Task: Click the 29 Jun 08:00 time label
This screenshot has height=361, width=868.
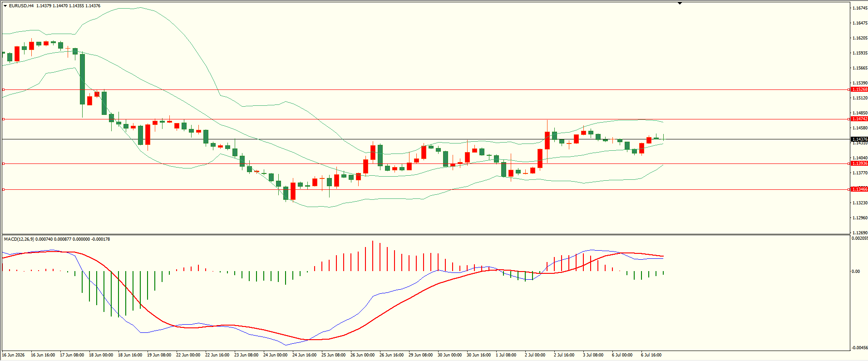Action: [x=421, y=355]
